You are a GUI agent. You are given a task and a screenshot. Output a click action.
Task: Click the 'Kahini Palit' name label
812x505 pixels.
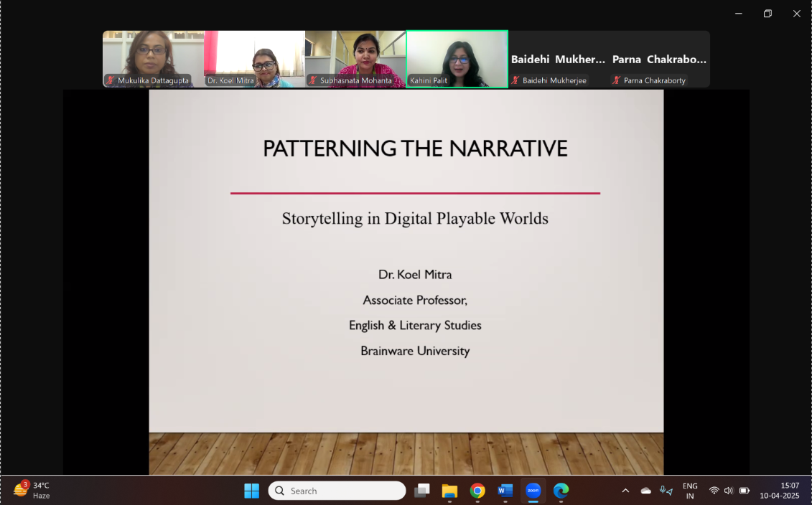click(x=429, y=80)
